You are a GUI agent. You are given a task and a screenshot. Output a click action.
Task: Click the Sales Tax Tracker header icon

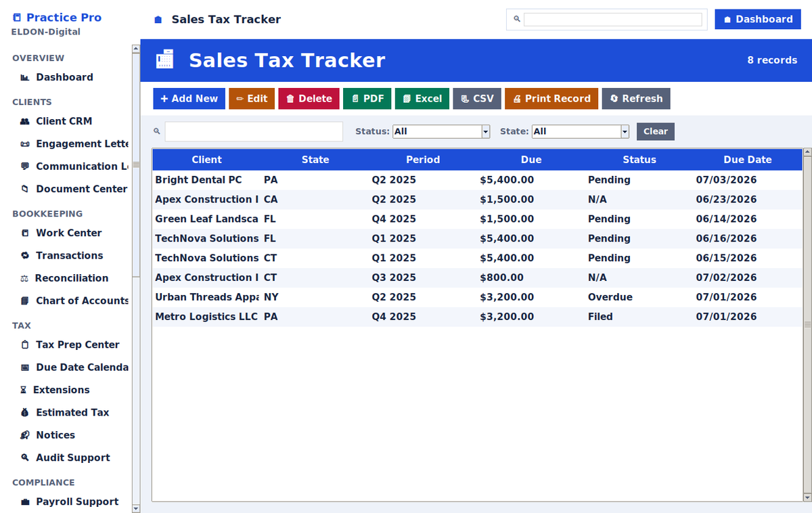(164, 60)
